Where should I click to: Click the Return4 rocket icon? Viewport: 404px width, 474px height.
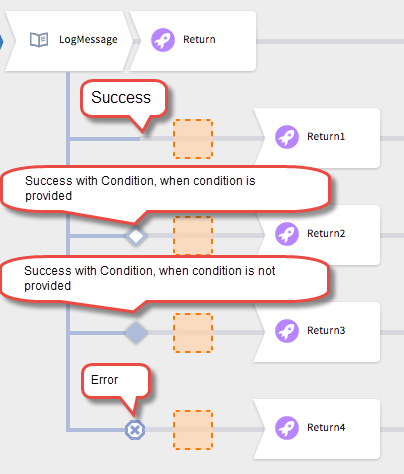287,428
